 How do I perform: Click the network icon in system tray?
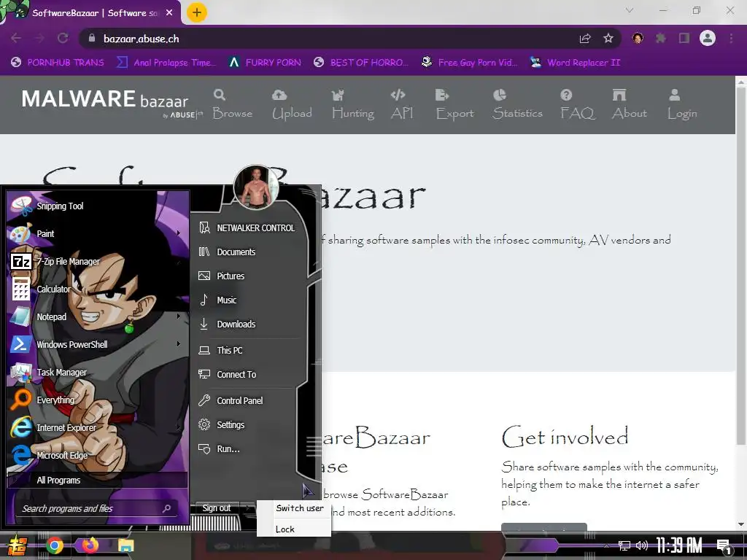[x=624, y=545]
